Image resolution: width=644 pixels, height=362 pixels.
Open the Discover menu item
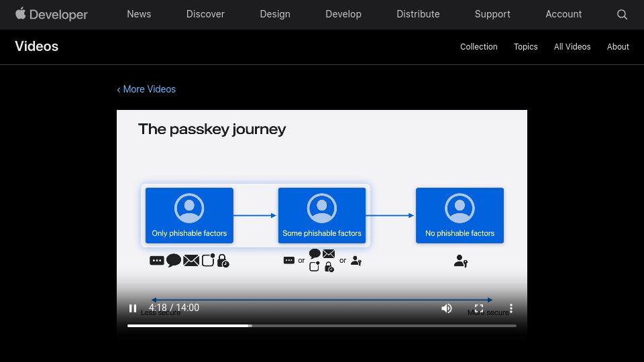coord(205,14)
